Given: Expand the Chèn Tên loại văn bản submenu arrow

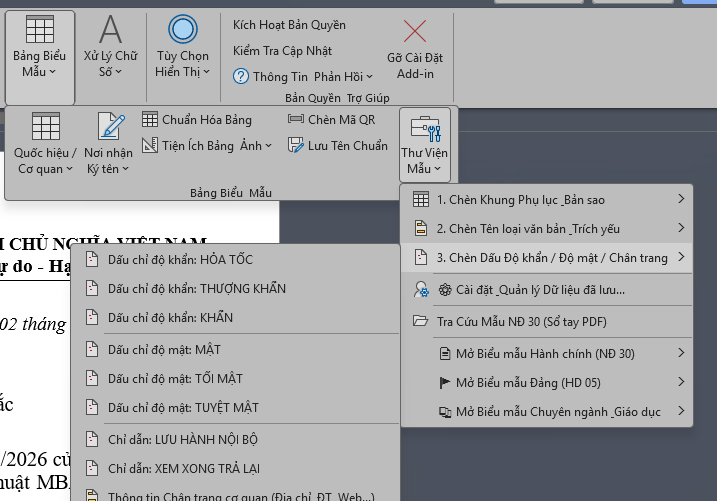Looking at the screenshot, I should coord(681,228).
